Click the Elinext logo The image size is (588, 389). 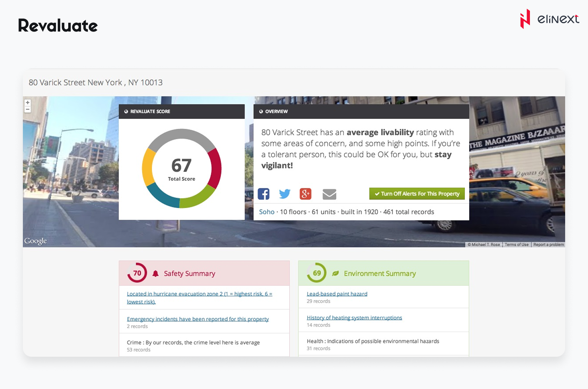549,19
